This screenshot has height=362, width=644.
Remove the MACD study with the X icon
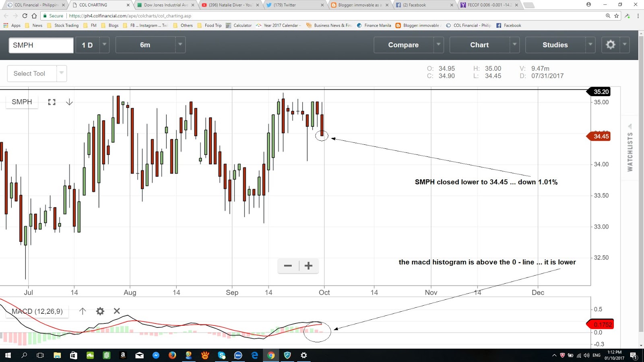click(116, 311)
